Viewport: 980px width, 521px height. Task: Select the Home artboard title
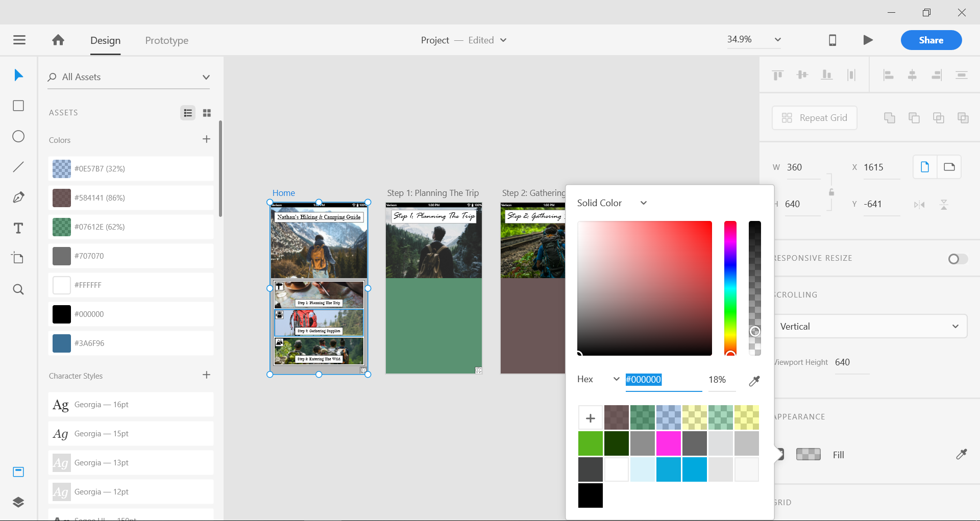[x=284, y=193]
